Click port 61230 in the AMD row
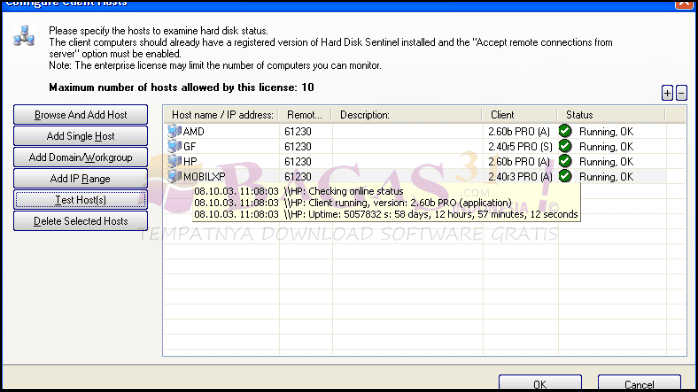698x392 pixels. [x=298, y=132]
